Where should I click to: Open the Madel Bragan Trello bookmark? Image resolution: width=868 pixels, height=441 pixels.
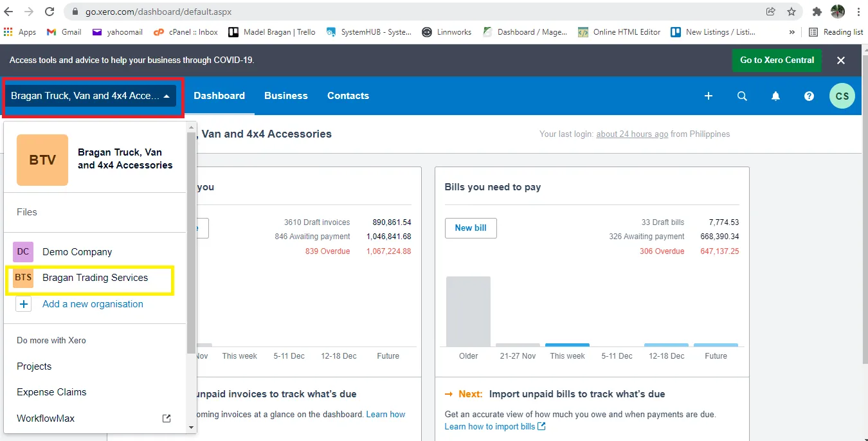coord(272,32)
